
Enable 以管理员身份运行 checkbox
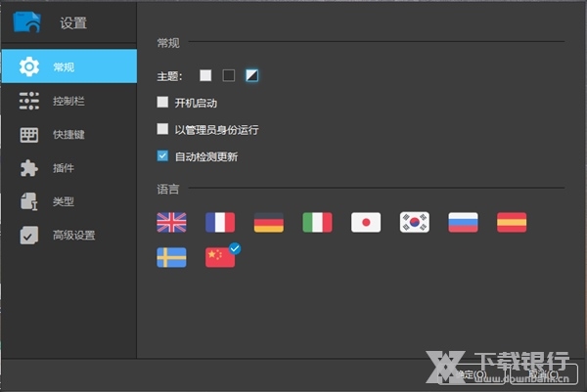[162, 129]
